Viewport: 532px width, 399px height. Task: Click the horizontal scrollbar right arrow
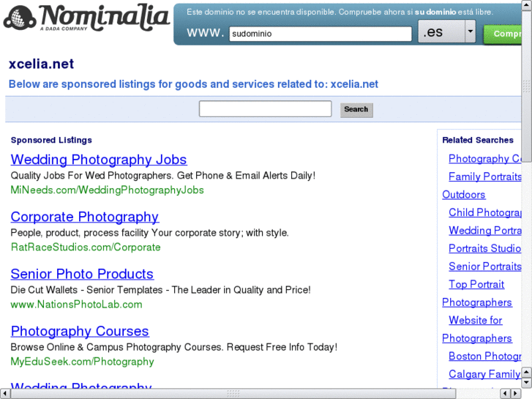(x=516, y=393)
